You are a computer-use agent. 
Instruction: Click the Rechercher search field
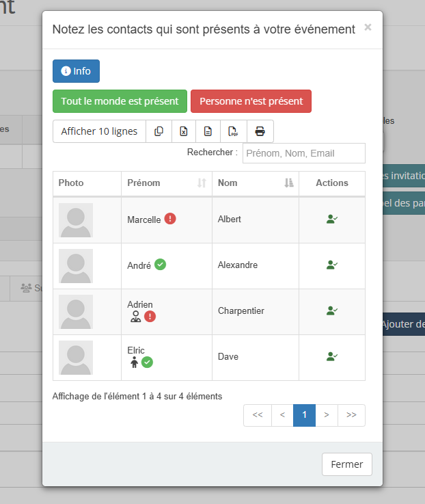pos(303,153)
